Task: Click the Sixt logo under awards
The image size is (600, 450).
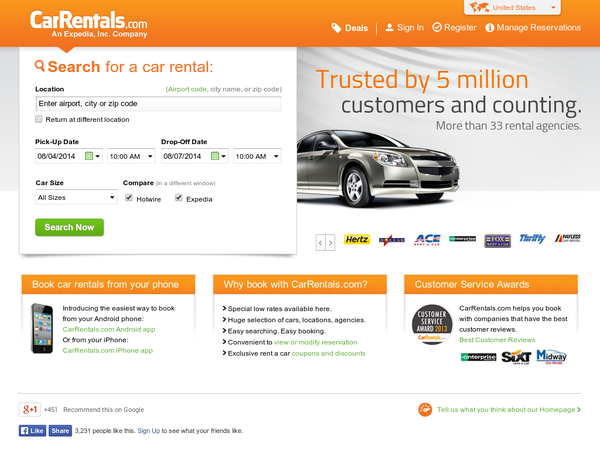Action: point(516,357)
